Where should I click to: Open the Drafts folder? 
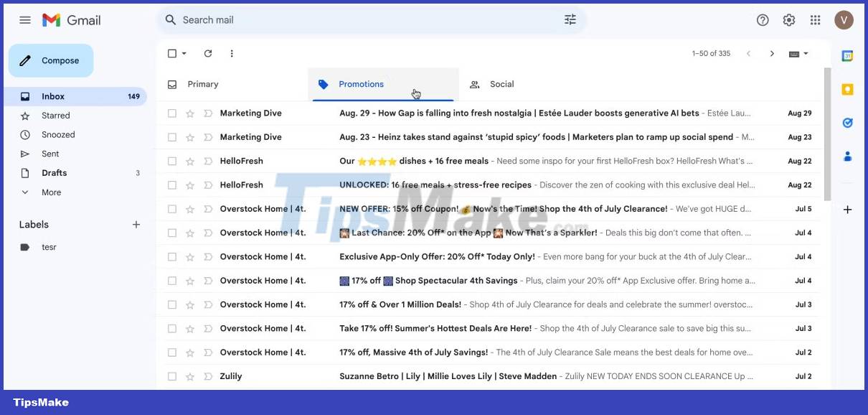(x=54, y=172)
